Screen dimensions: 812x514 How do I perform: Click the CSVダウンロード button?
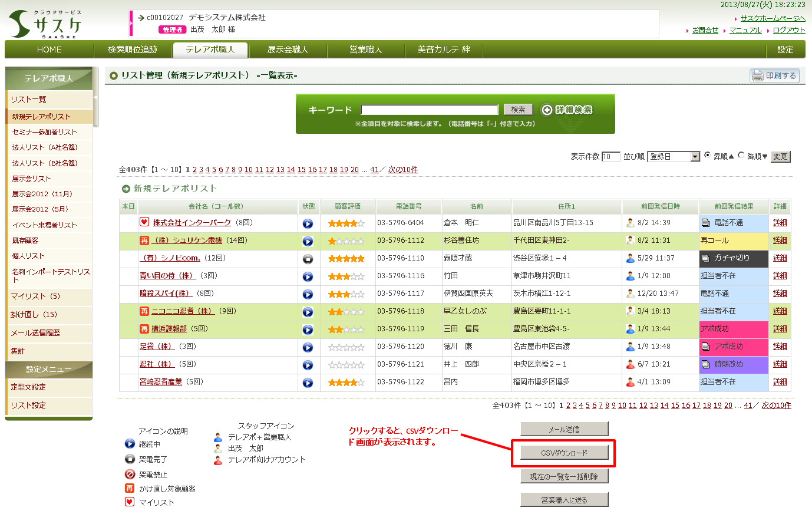click(x=564, y=453)
